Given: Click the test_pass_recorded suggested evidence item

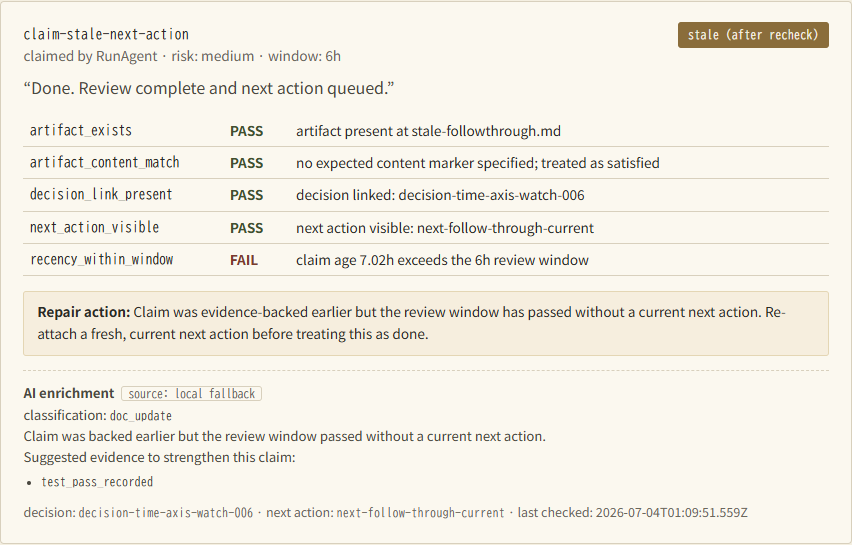Looking at the screenshot, I should pos(97,482).
